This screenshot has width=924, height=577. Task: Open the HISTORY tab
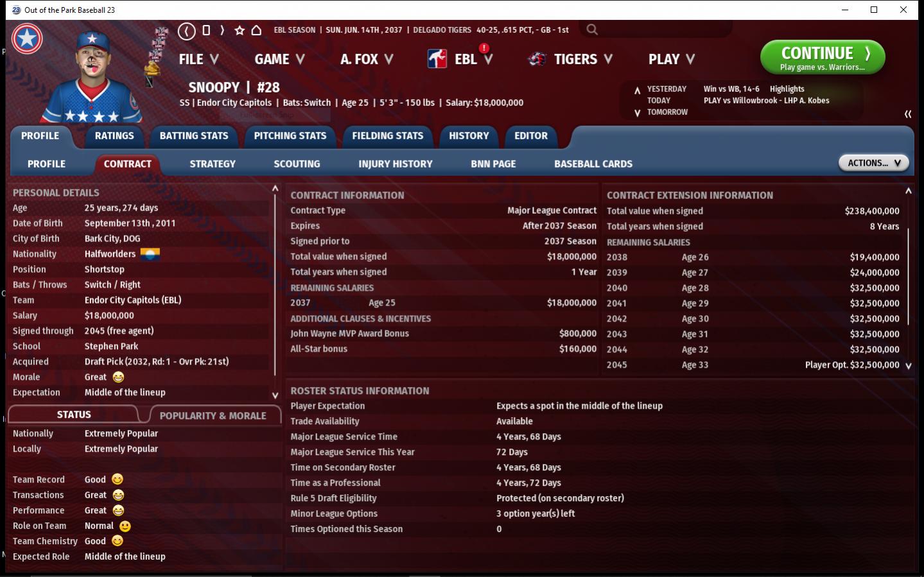469,136
